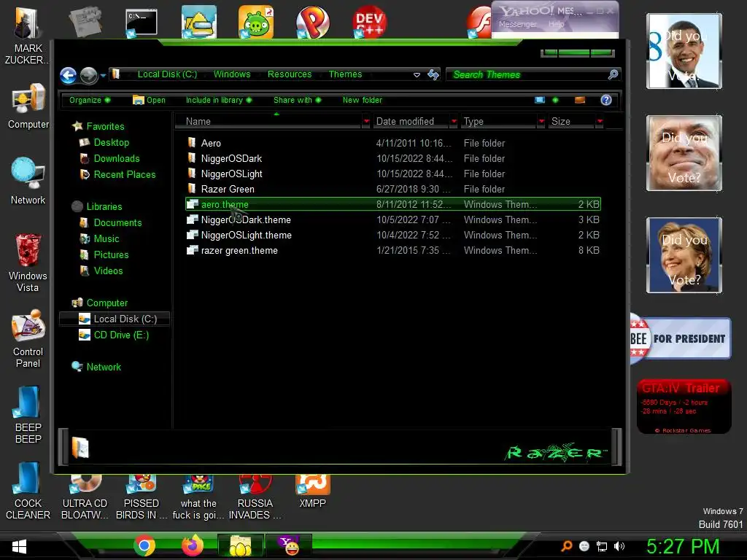Select the Computer desktop icon
This screenshot has width=747, height=560.
coord(28,106)
